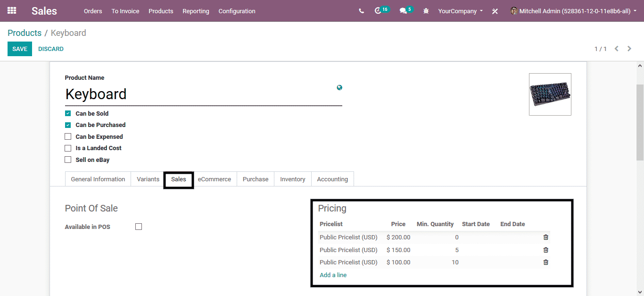Delete the $ 200.00 pricelist line
644x296 pixels.
[545, 237]
